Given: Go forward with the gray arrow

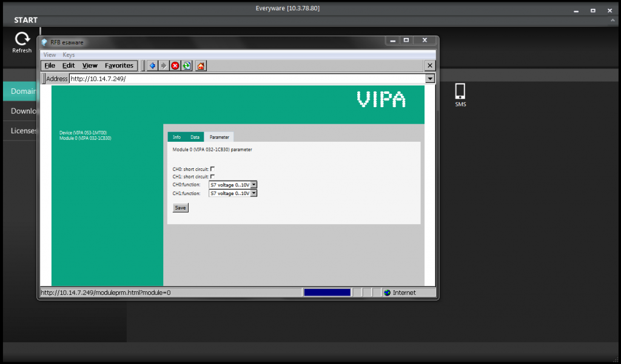Looking at the screenshot, I should (x=164, y=65).
